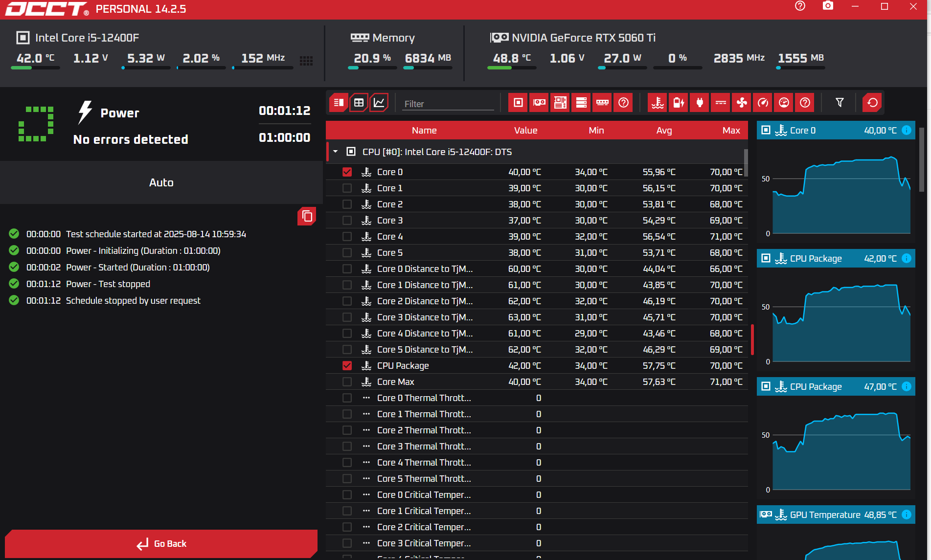The height and width of the screenshot is (560, 931).
Task: Toggle the plug voltage sensor filter icon
Action: (700, 103)
